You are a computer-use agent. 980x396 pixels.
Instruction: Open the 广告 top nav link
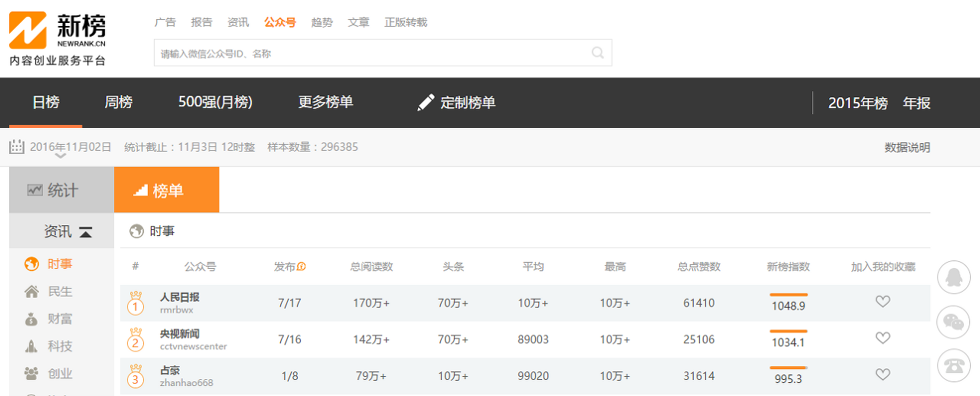point(165,22)
